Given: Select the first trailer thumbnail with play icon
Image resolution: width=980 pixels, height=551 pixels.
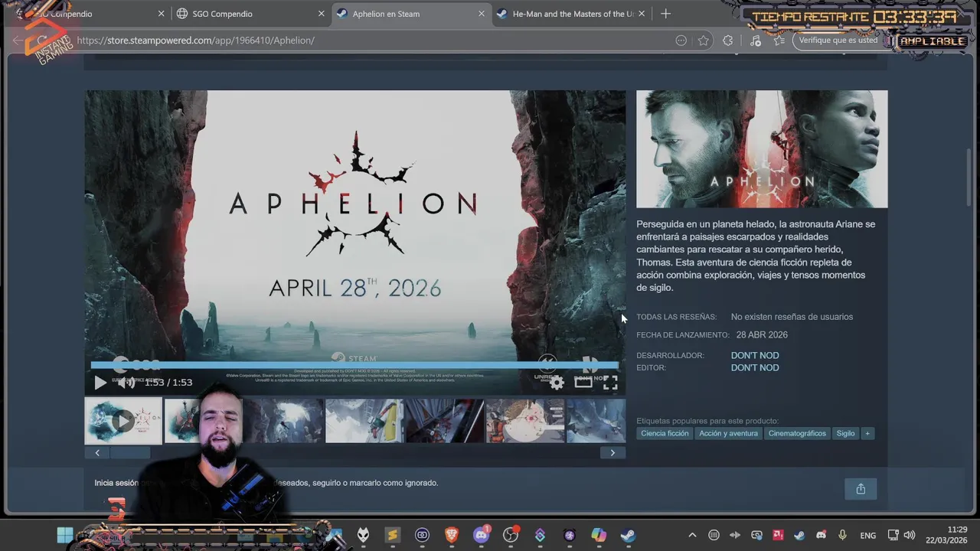Looking at the screenshot, I should 123,420.
